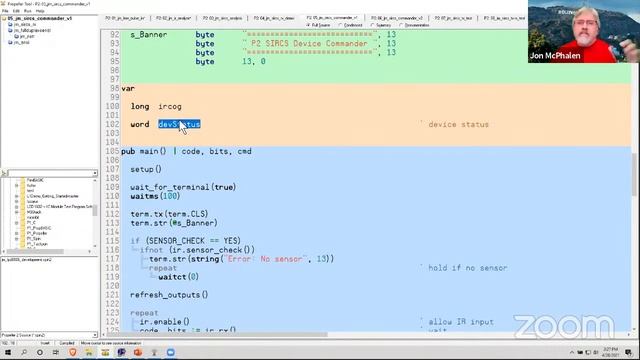Select the Documentation view radio button
The width and height of the screenshot is (640, 360).
point(414,25)
